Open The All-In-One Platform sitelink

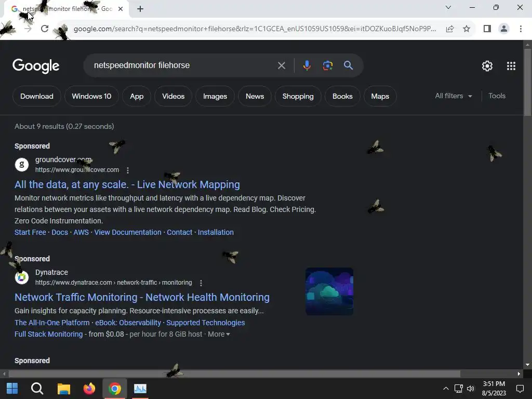[52, 323]
